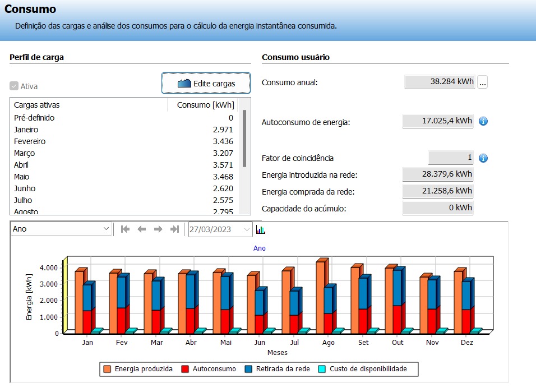Go to first period navigation arrow
The width and height of the screenshot is (536, 392).
126,229
